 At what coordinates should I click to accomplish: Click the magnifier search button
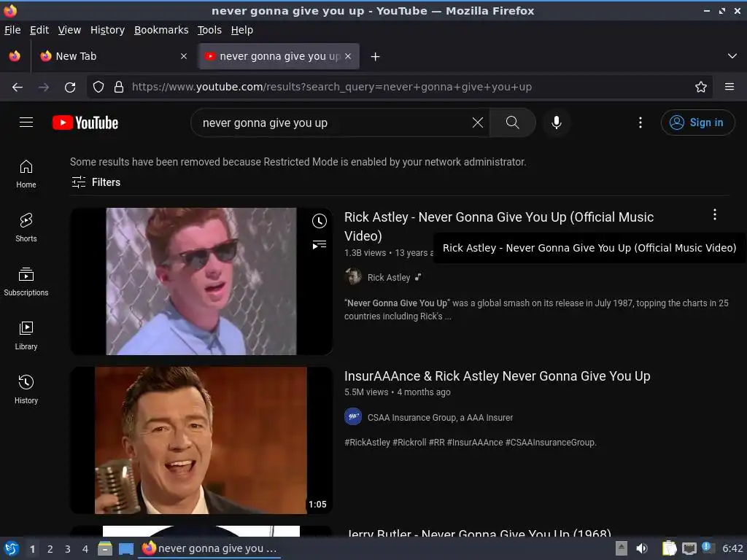point(513,122)
